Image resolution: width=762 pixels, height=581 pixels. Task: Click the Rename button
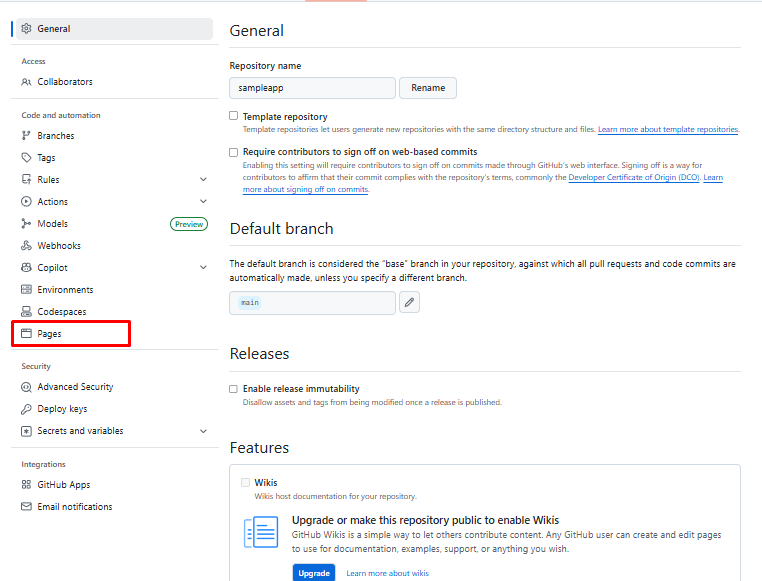pyautogui.click(x=428, y=88)
